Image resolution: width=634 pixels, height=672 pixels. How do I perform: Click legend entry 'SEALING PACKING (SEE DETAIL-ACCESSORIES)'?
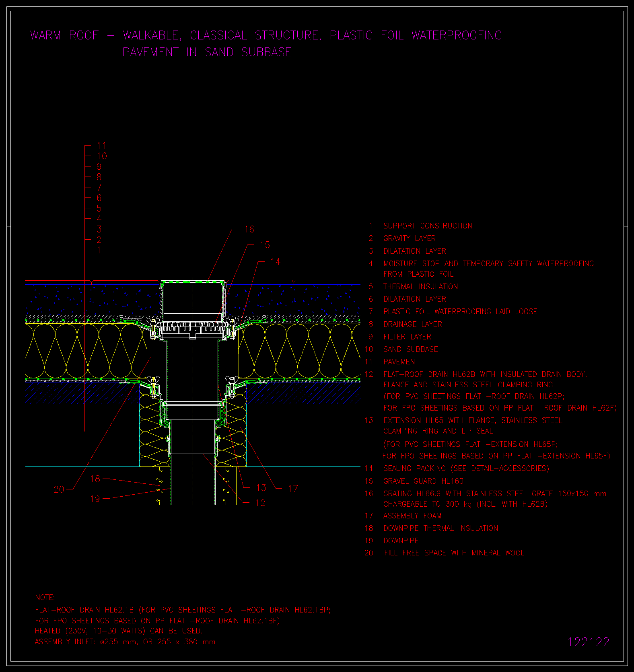(x=466, y=469)
